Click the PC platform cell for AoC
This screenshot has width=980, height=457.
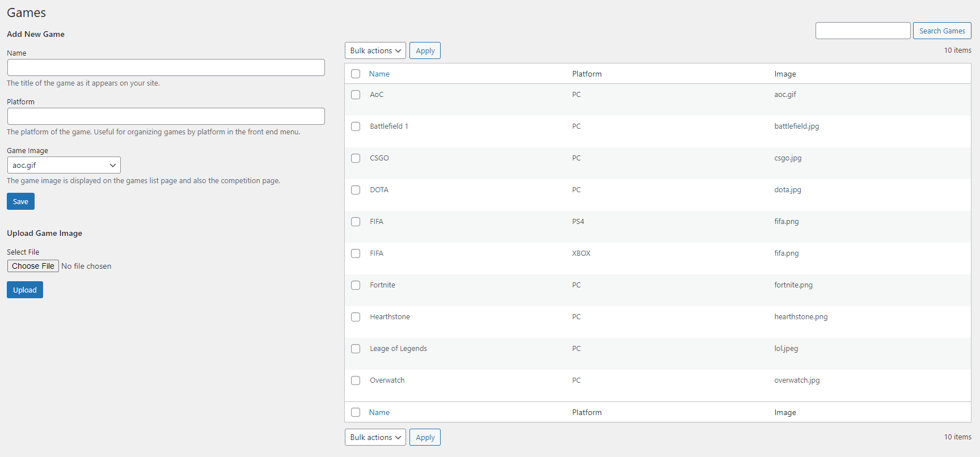tap(576, 95)
